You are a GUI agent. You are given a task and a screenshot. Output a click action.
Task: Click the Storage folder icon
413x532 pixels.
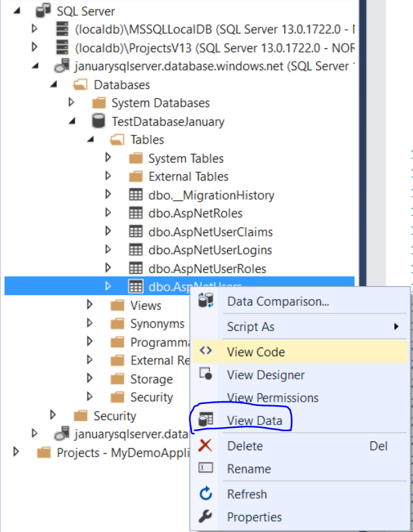117,379
